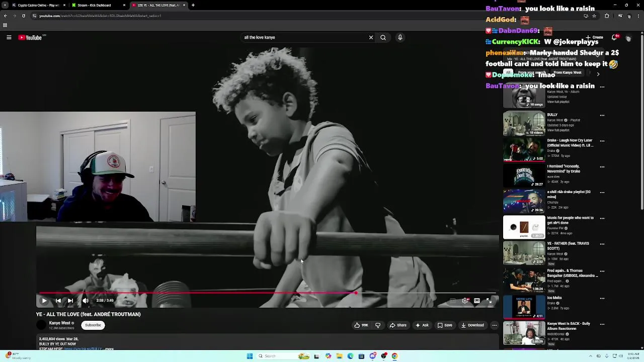Open the Ask AI button
Image resolution: width=644 pixels, height=362 pixels.
422,325
